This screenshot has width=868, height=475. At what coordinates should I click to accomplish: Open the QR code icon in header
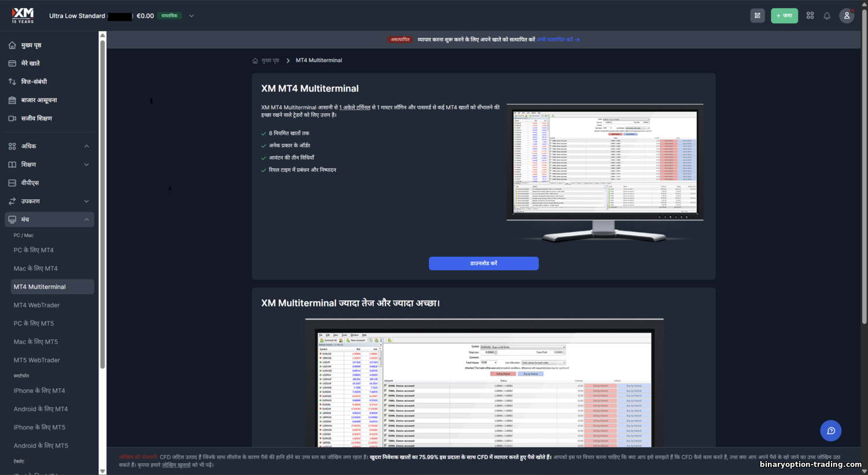coord(757,16)
